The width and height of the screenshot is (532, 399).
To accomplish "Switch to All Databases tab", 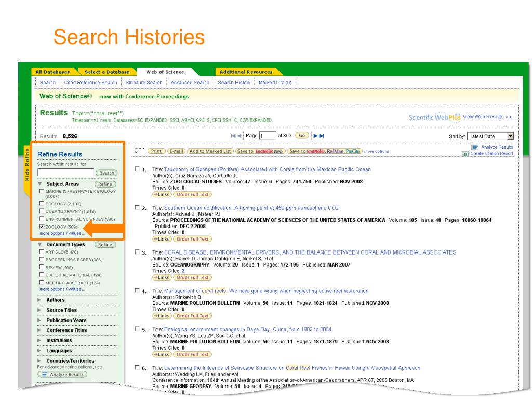I will click(x=52, y=72).
